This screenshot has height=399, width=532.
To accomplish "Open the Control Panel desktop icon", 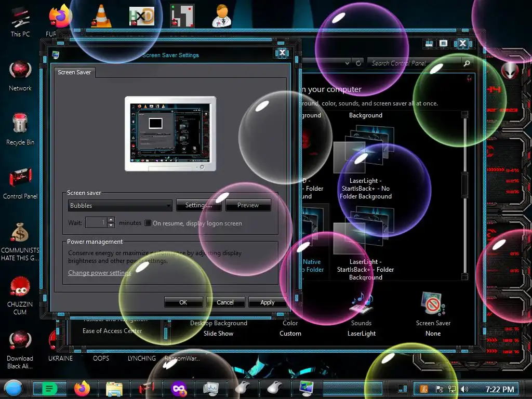I will (x=20, y=183).
